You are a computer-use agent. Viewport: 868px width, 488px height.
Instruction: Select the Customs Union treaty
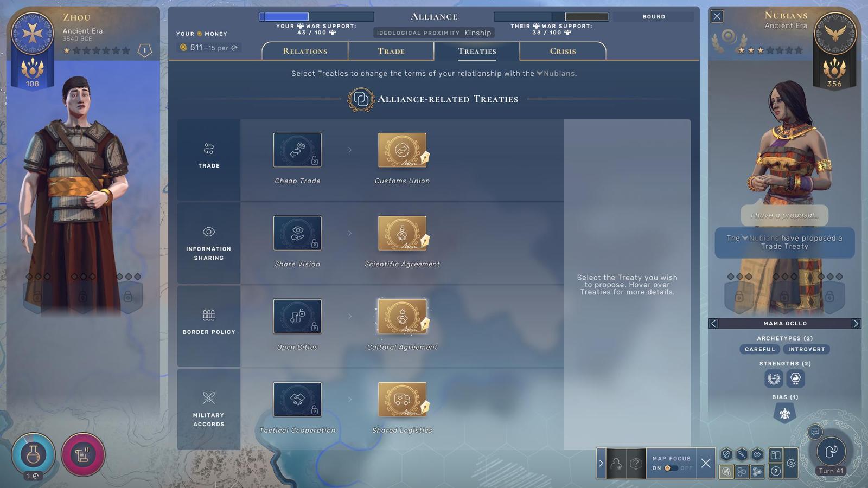pos(402,150)
